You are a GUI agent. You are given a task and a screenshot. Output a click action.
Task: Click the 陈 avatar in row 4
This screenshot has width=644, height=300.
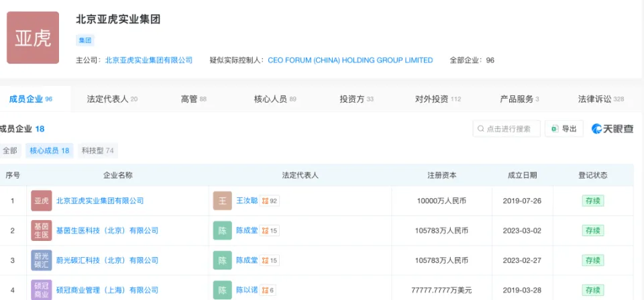[x=223, y=290]
